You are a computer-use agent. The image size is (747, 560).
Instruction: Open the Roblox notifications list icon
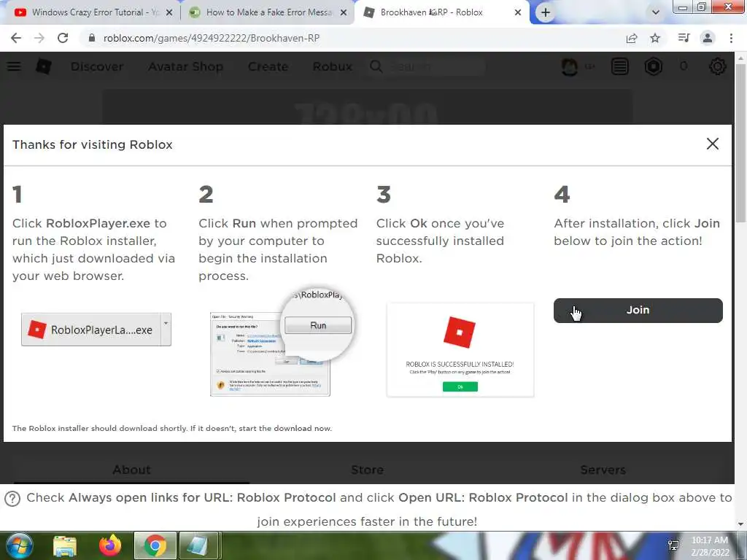click(x=620, y=66)
